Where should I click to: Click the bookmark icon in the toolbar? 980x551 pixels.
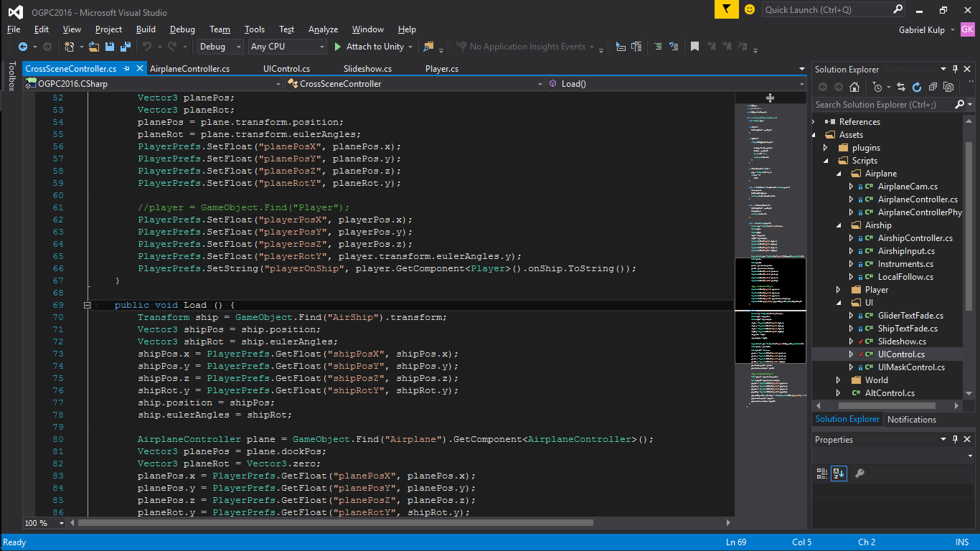click(694, 47)
